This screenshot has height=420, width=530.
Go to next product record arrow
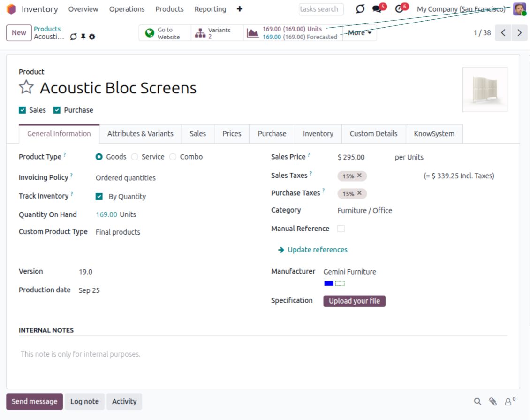(519, 33)
